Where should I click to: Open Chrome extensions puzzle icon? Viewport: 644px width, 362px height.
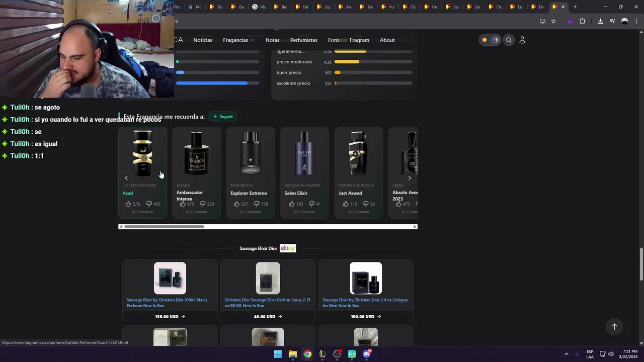coord(583,21)
